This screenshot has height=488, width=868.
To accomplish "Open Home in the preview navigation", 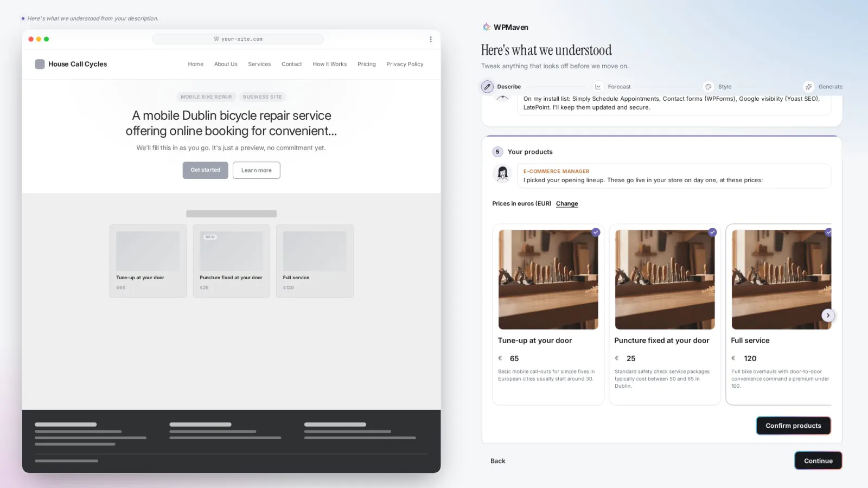I will [196, 64].
